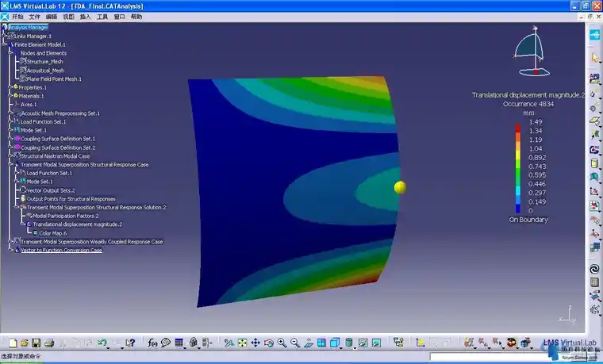Click the Fit All In icon
Viewport: 603px width, 364px height.
pyautogui.click(x=242, y=343)
